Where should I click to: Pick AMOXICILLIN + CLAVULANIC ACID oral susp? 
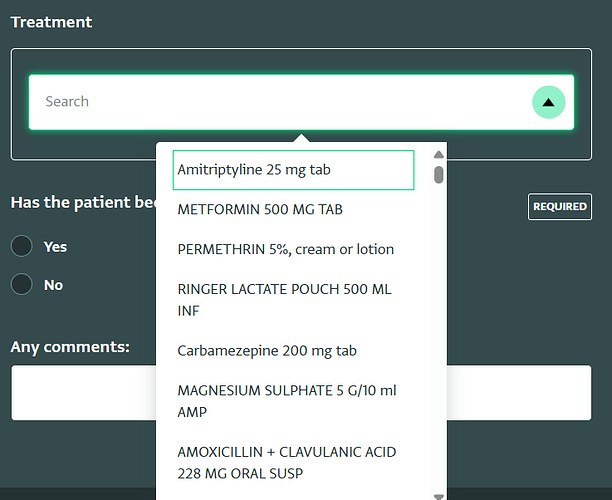(286, 462)
